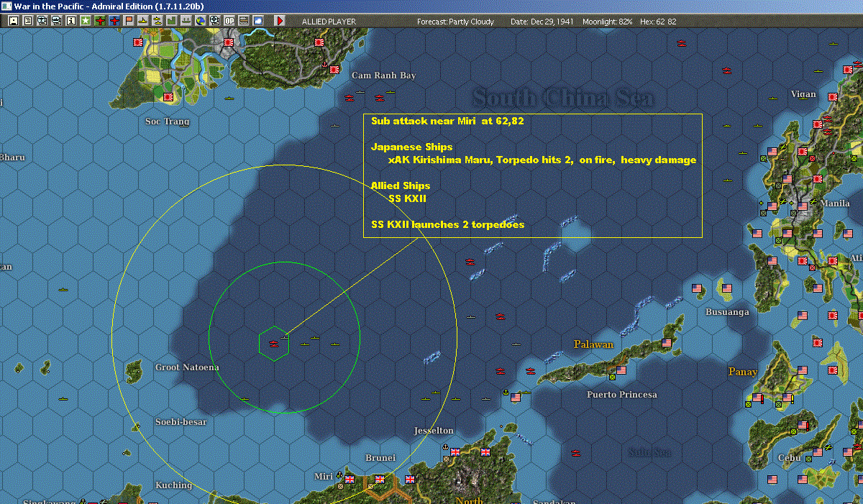
Task: Click the striped brown panel toolbar icon
Action: [x=244, y=21]
